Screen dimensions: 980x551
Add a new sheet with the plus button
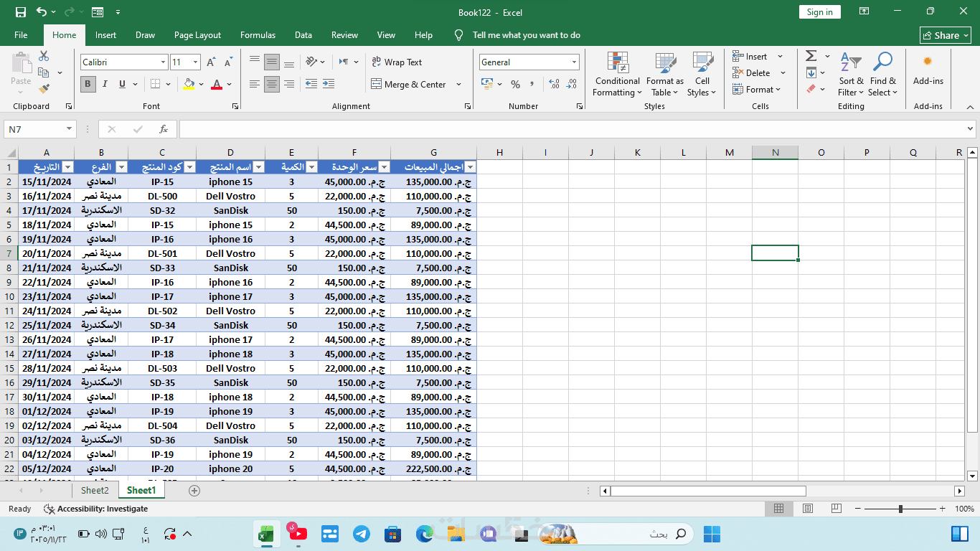pos(194,491)
